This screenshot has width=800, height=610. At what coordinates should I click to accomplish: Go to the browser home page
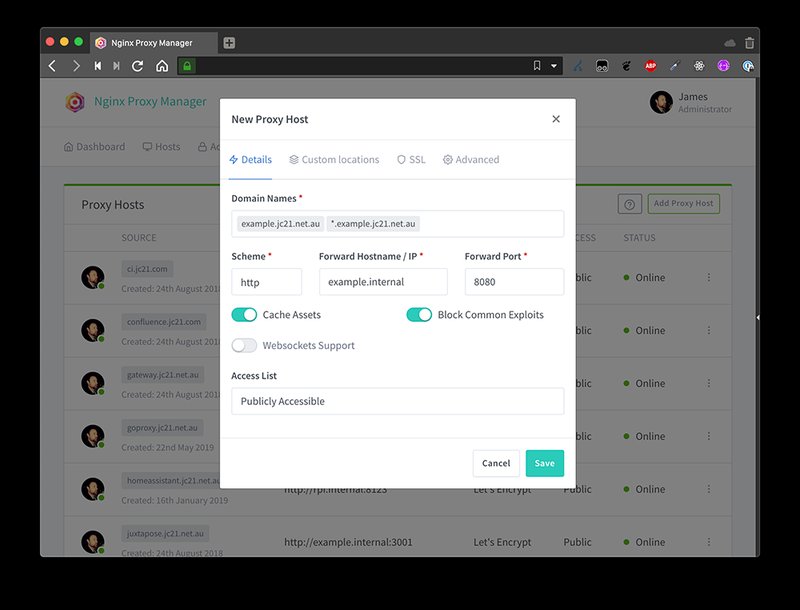pos(162,66)
